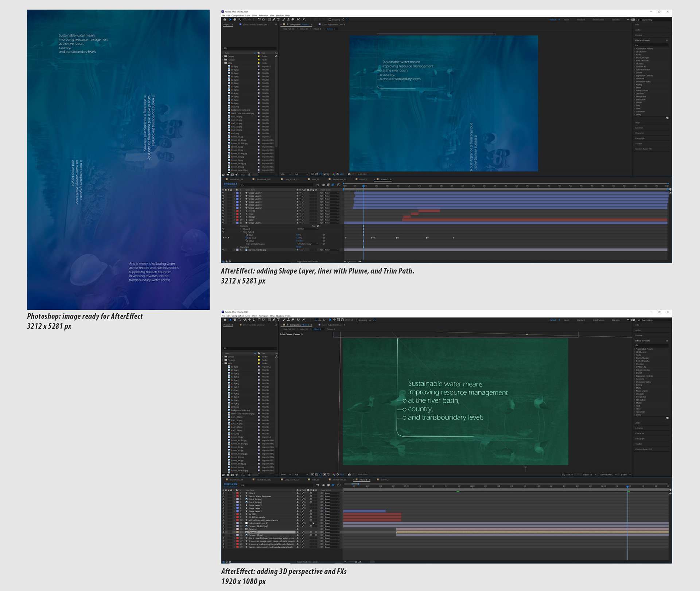Toggle eye icon of Screen_real-02.jpg layer
This screenshot has width=700, height=591.
[223, 250]
